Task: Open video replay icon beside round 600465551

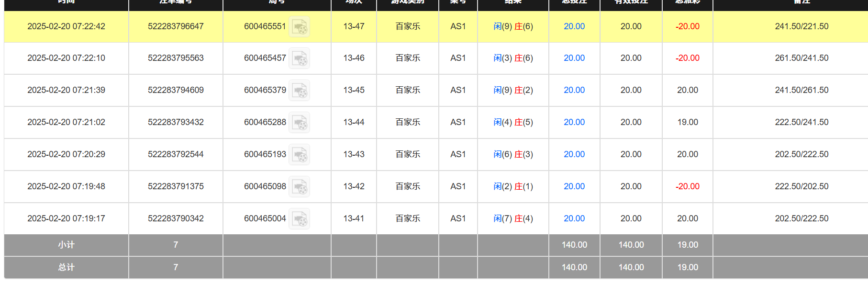Action: pyautogui.click(x=299, y=27)
